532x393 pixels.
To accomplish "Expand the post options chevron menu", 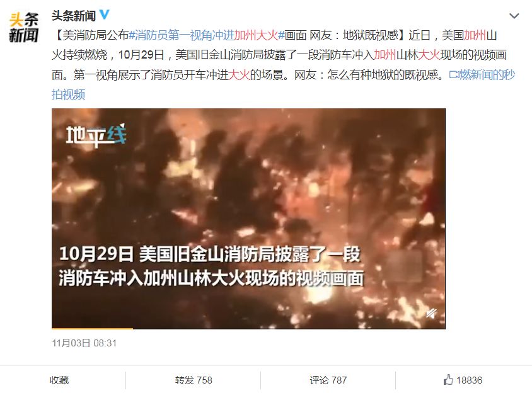I will coord(514,16).
